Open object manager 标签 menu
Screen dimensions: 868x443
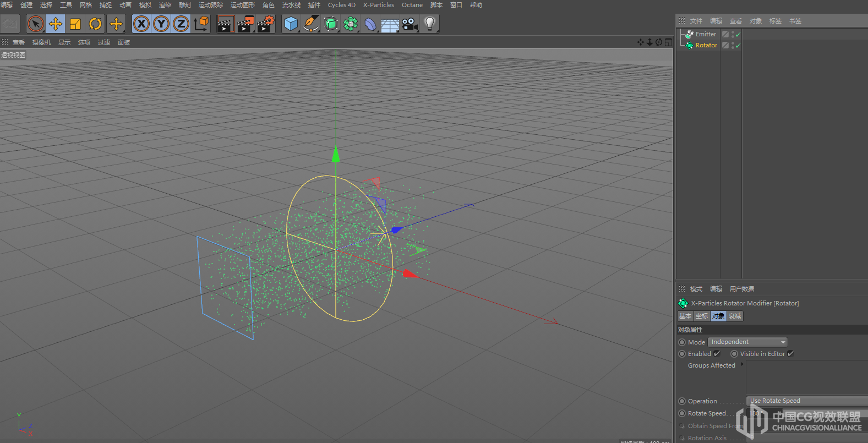776,21
